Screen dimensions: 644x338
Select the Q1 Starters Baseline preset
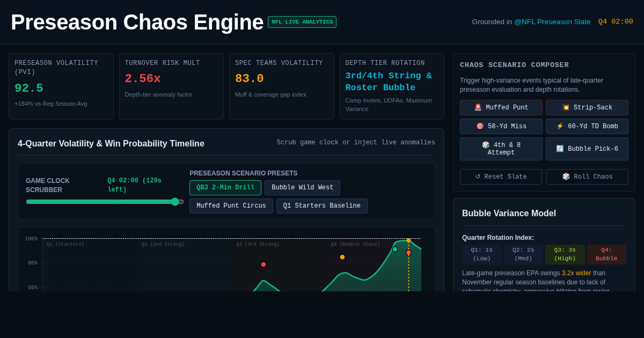[322, 206]
